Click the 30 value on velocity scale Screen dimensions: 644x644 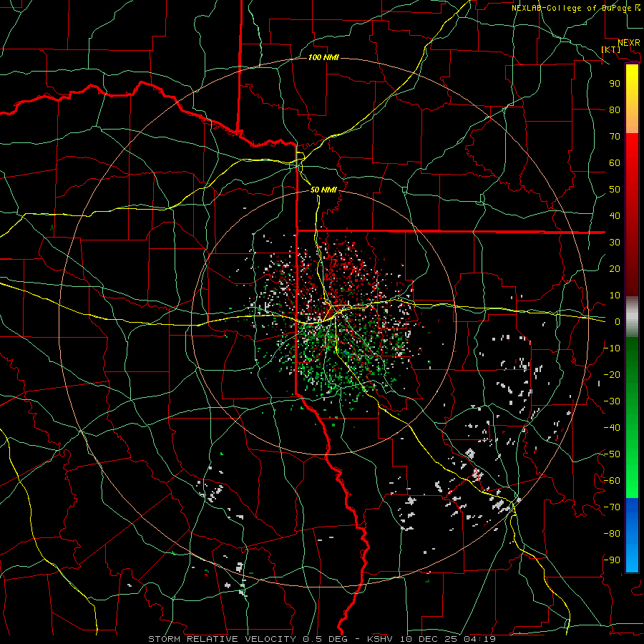point(615,243)
